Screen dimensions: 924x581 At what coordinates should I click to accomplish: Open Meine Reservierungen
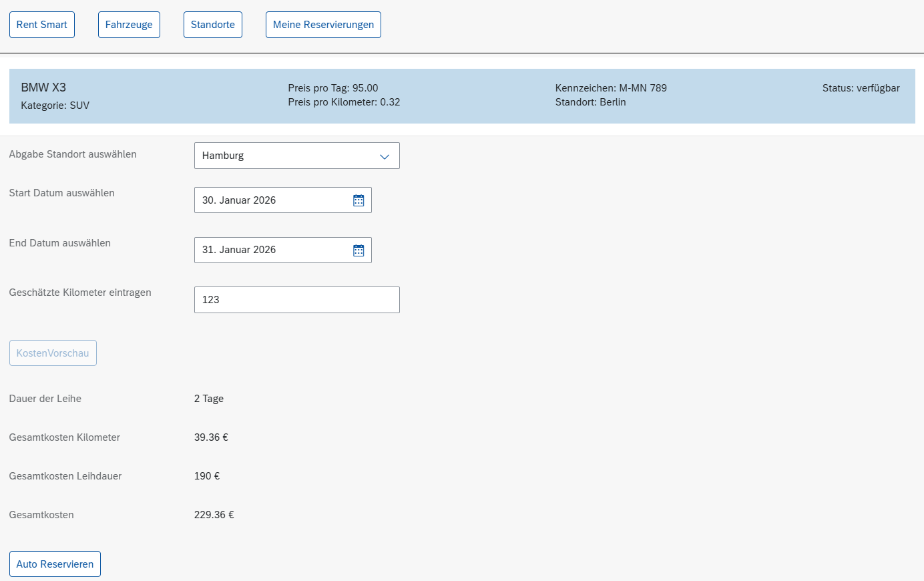[x=323, y=25]
